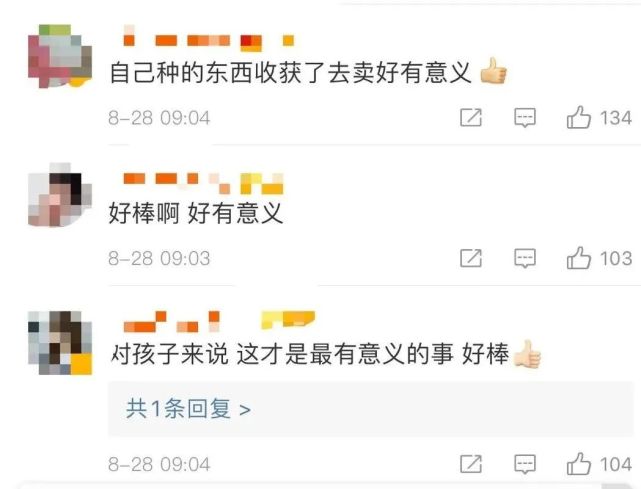
Task: Select comment 对孩子来说 这才是最有意义的事
Action: (282, 354)
